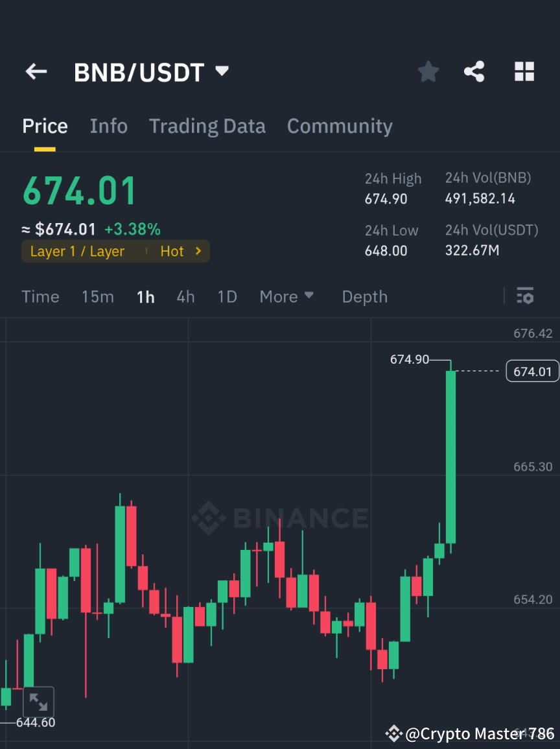
Task: Expand the More timeframes dropdown
Action: coord(286,296)
